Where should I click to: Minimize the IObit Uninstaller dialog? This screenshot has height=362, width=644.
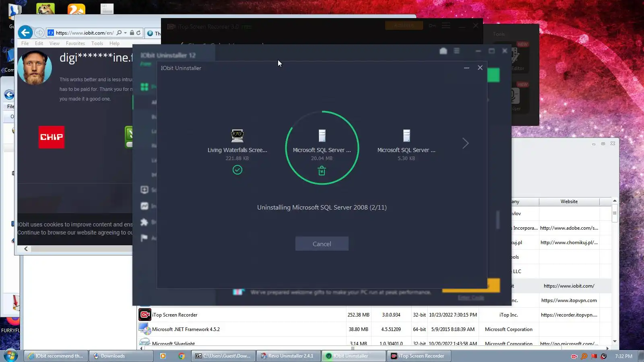[x=466, y=68]
